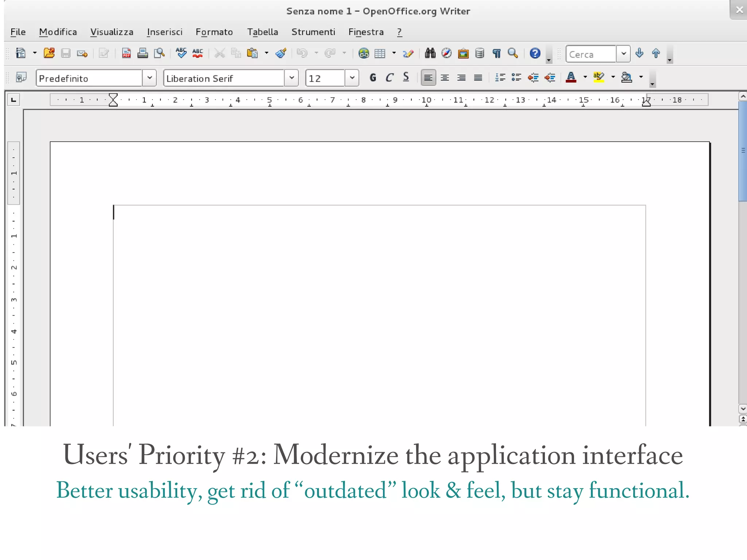The width and height of the screenshot is (747, 560).
Task: Click the Save floppy disk icon
Action: (x=66, y=53)
